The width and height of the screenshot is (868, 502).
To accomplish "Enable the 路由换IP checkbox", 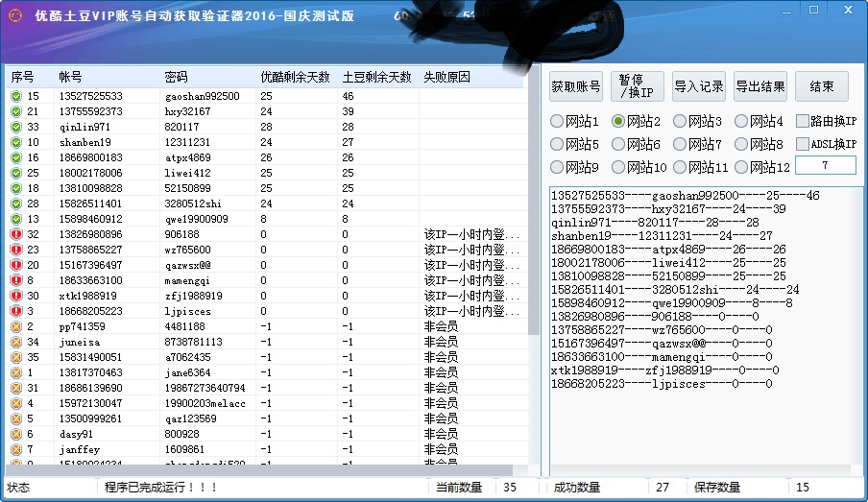I will tap(802, 121).
